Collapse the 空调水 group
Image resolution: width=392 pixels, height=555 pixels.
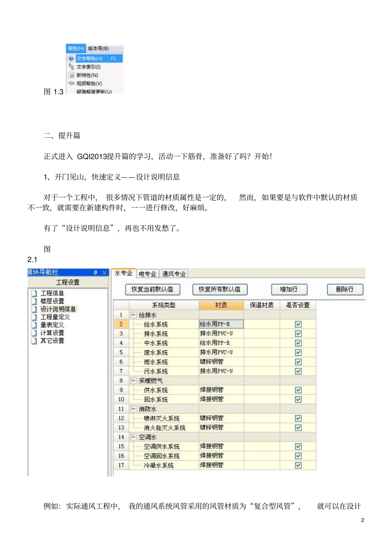134,437
